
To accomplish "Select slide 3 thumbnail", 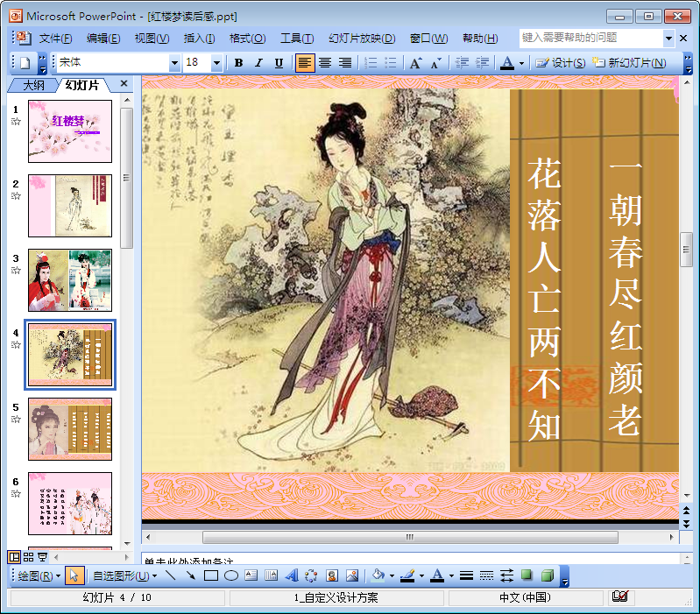I will click(x=70, y=280).
